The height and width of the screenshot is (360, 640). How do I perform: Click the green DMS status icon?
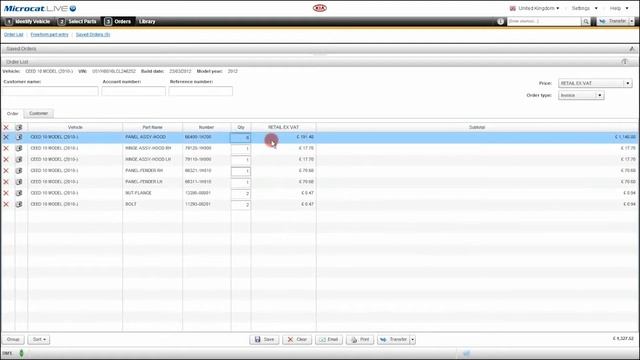(x=21, y=353)
